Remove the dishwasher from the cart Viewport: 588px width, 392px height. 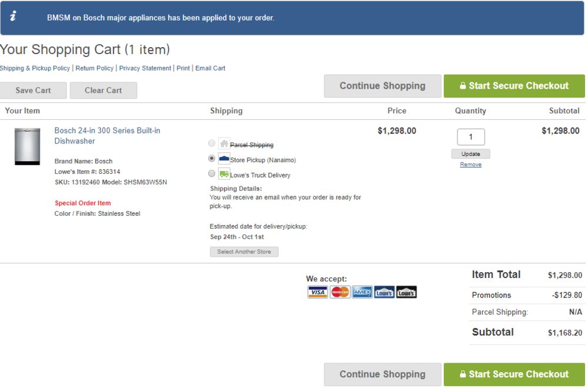[x=470, y=165]
